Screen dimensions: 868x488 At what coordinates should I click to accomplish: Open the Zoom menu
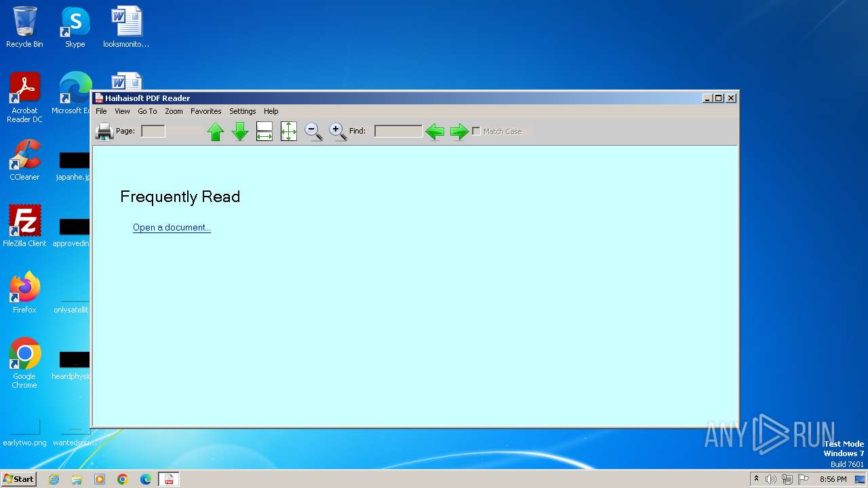[174, 111]
